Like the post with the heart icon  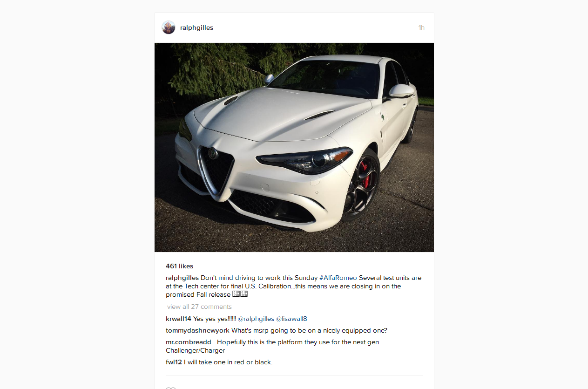171,388
